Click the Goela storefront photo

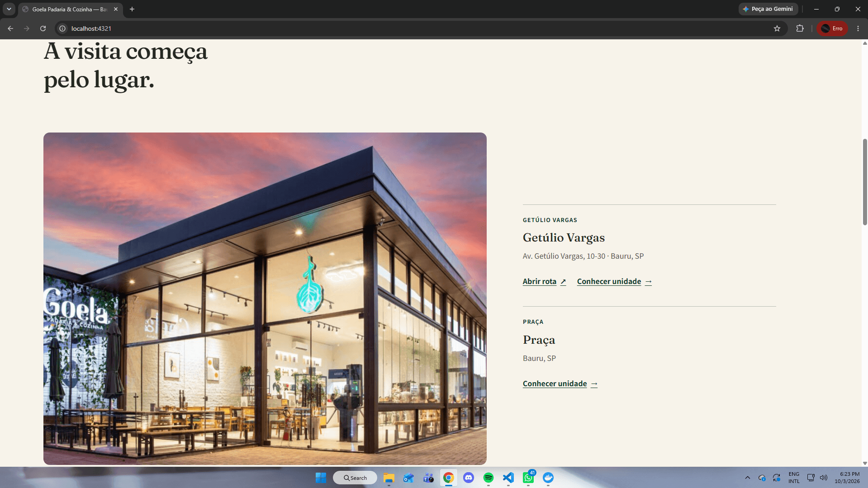tap(265, 298)
